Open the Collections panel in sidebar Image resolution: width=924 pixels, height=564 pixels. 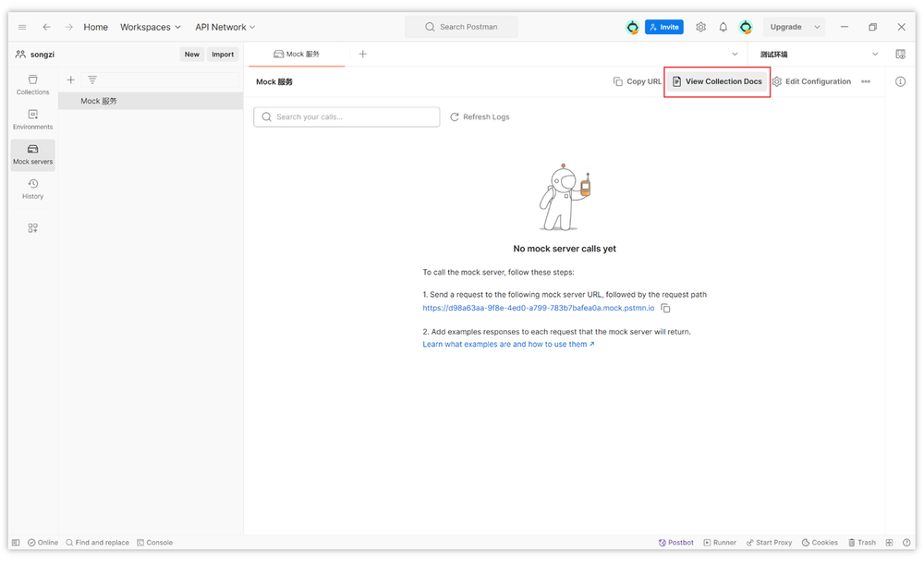(x=32, y=83)
